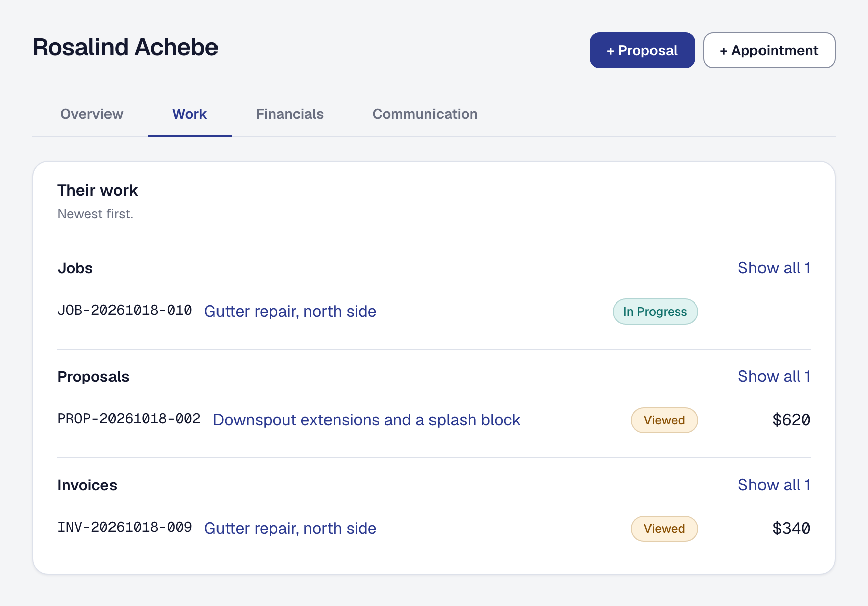Open the Financials tab
868x606 pixels.
[x=290, y=114]
